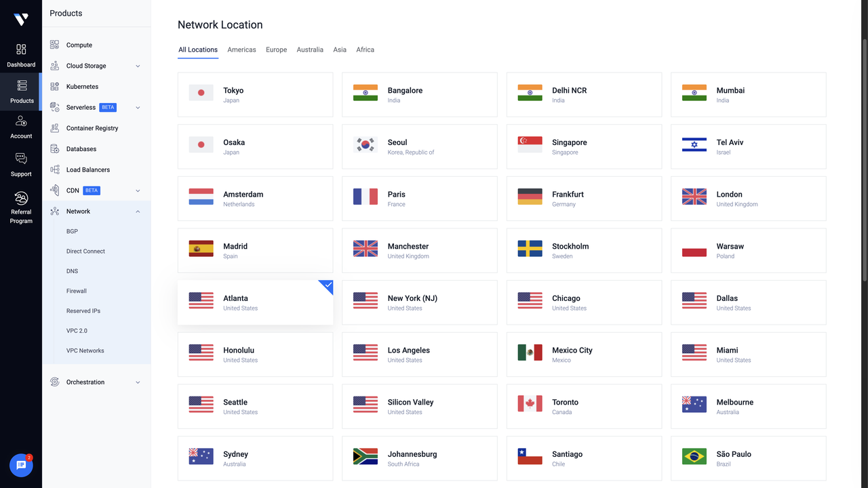Expand the Cloud Storage submenu chevron

138,66
